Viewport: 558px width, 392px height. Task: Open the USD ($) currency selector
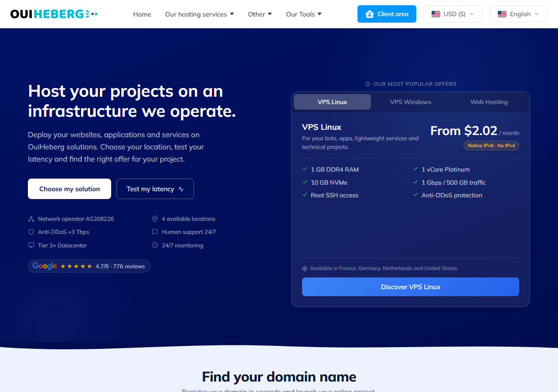[453, 14]
